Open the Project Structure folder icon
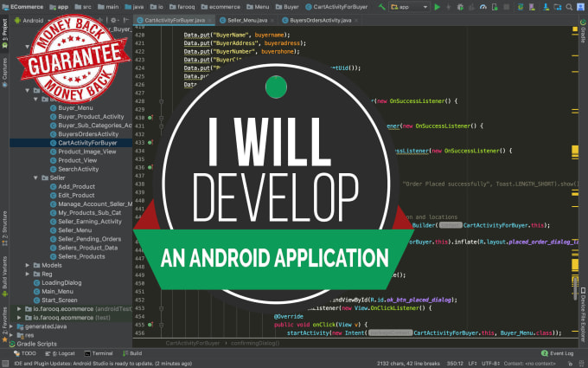588x368 pixels. click(x=558, y=7)
